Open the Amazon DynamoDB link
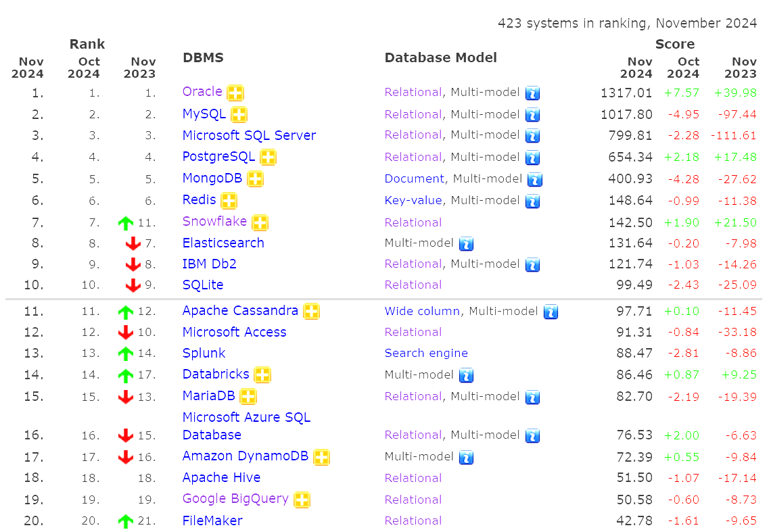 pyautogui.click(x=246, y=456)
